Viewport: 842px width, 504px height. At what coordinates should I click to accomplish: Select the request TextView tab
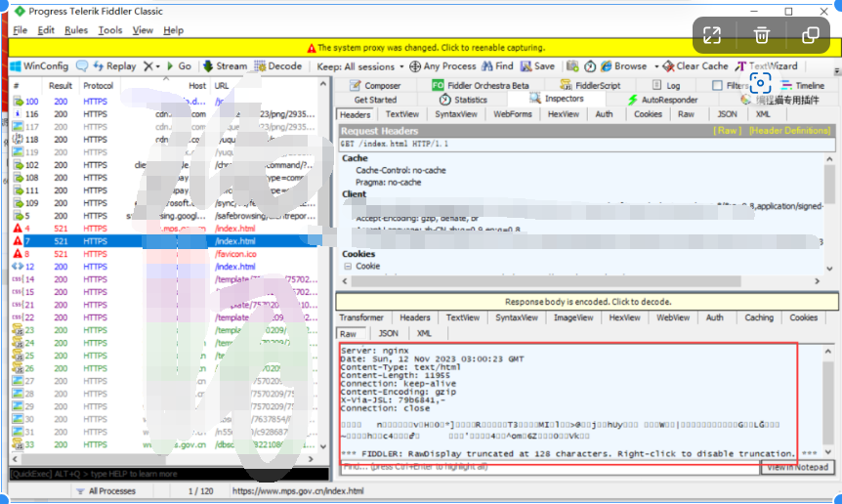pos(402,113)
